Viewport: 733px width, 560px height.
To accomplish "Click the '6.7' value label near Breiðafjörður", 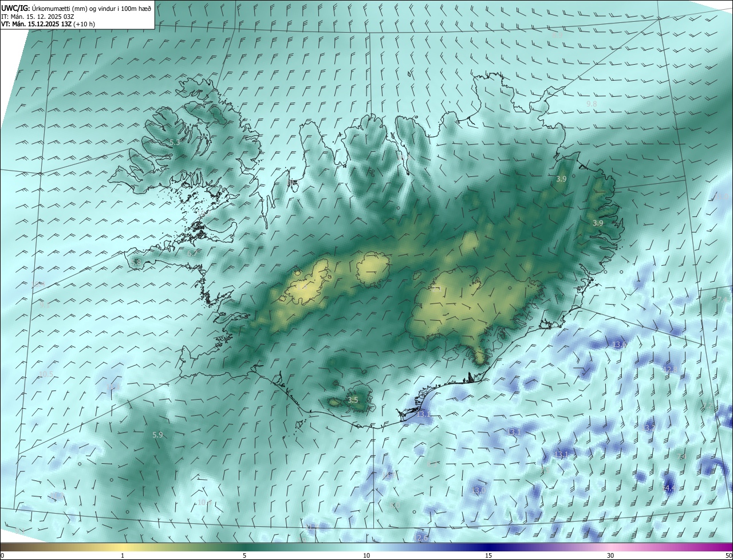I will coord(192,253).
